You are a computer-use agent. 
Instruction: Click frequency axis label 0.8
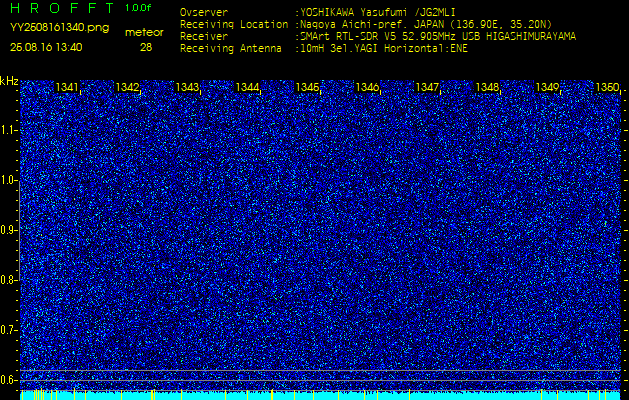8,280
